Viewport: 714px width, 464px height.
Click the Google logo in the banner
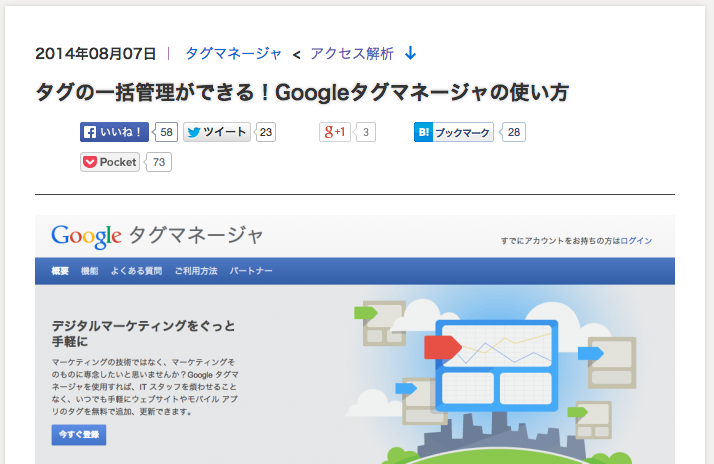click(x=86, y=236)
